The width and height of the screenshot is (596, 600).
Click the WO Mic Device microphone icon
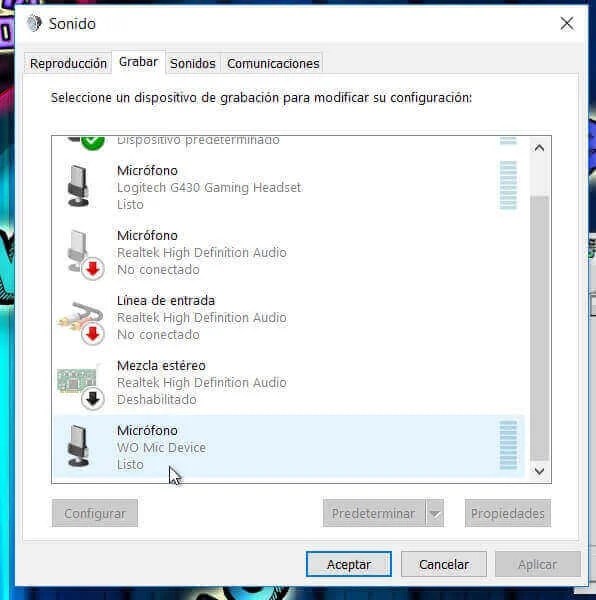tap(78, 446)
